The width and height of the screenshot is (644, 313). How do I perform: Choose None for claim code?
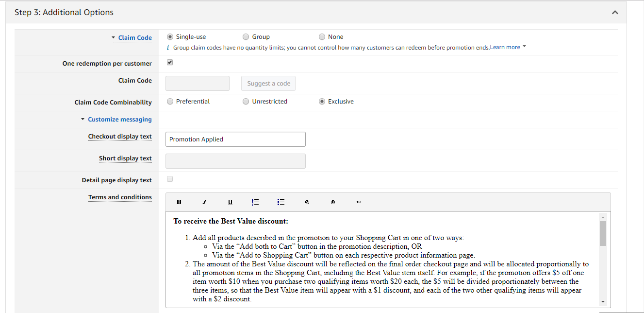point(322,37)
